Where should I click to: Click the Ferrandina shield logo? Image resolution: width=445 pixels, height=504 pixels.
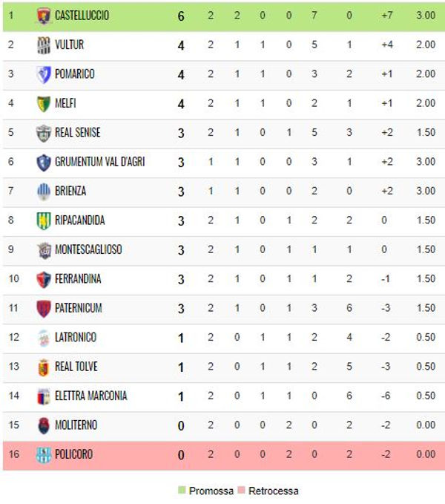tap(44, 279)
